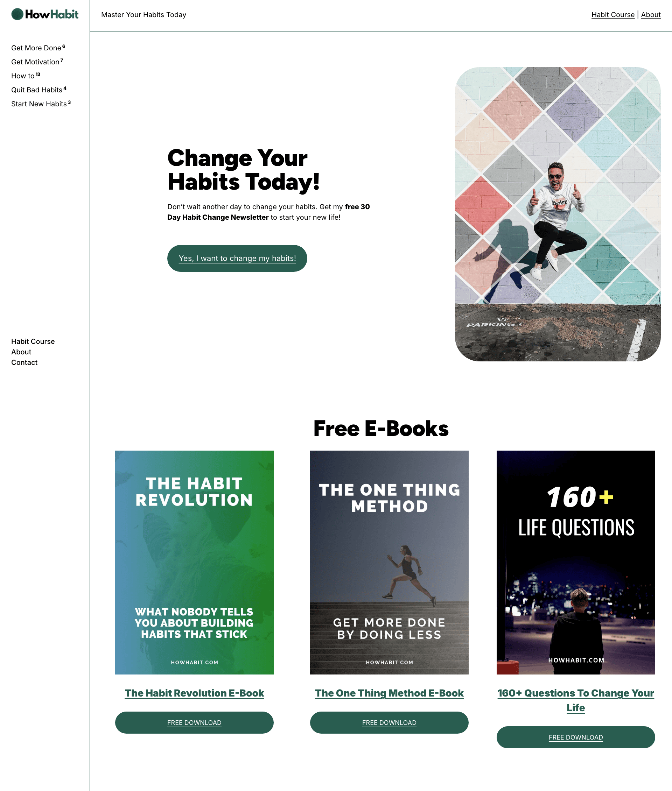Open The One Thing Method cover image
The width and height of the screenshot is (672, 791).
point(389,562)
